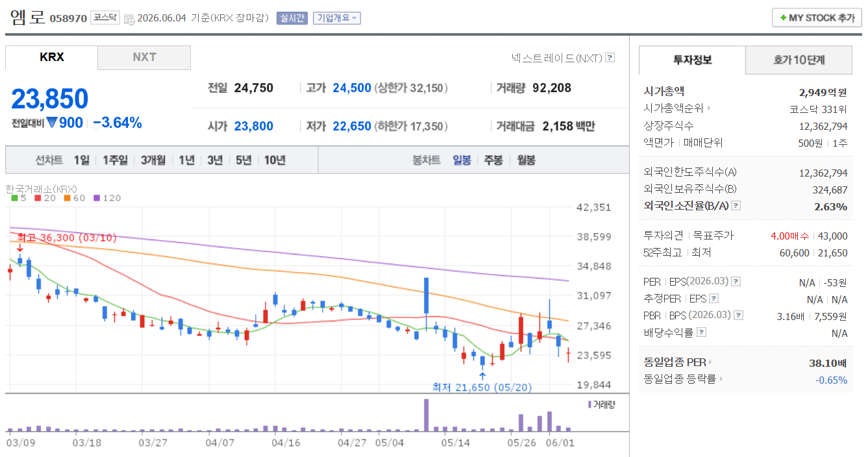Click the 저가 value 22,650
The image size is (868, 457).
pyautogui.click(x=352, y=126)
